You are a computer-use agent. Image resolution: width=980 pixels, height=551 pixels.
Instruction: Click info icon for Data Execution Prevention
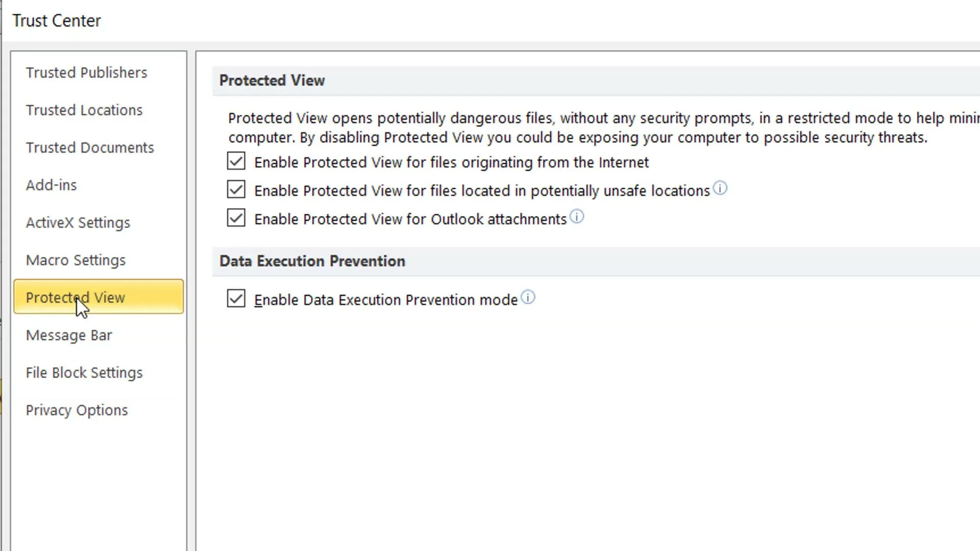coord(528,297)
